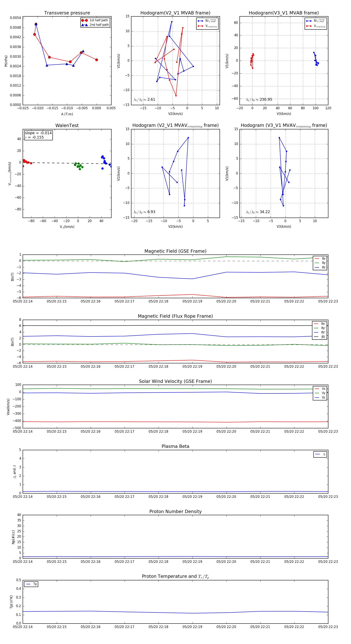Click the 'Hodogram (V2_V1 MVAV remaining frame)' title

175,125
